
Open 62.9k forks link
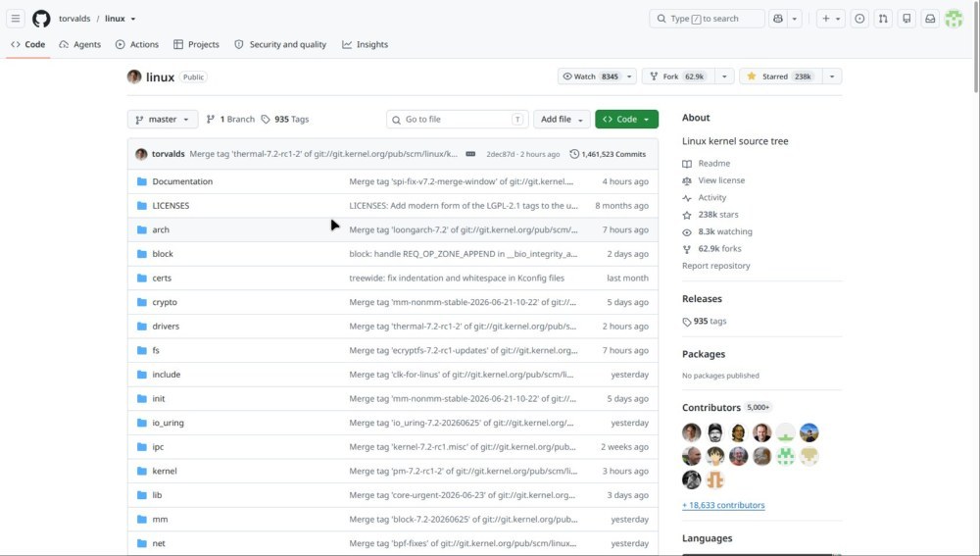pos(719,248)
